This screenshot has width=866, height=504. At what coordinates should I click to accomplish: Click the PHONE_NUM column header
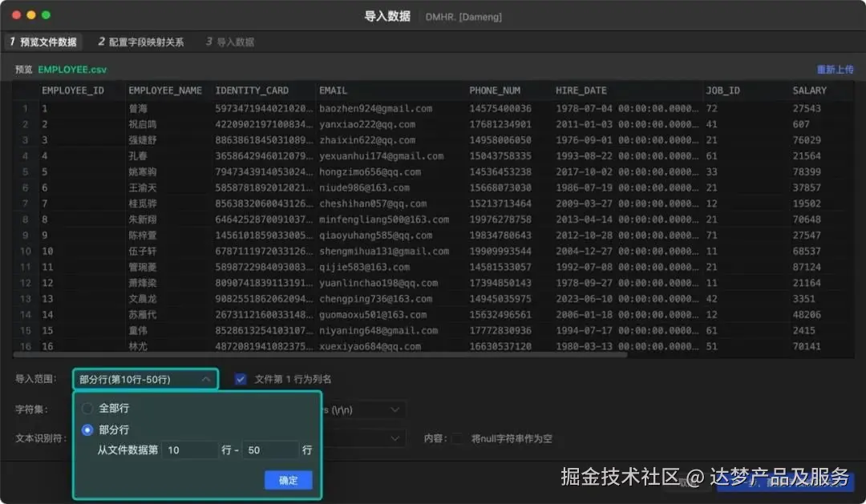click(x=495, y=91)
